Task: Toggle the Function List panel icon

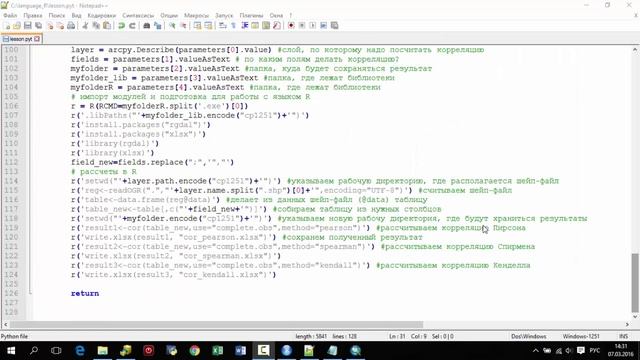Action: [277, 26]
